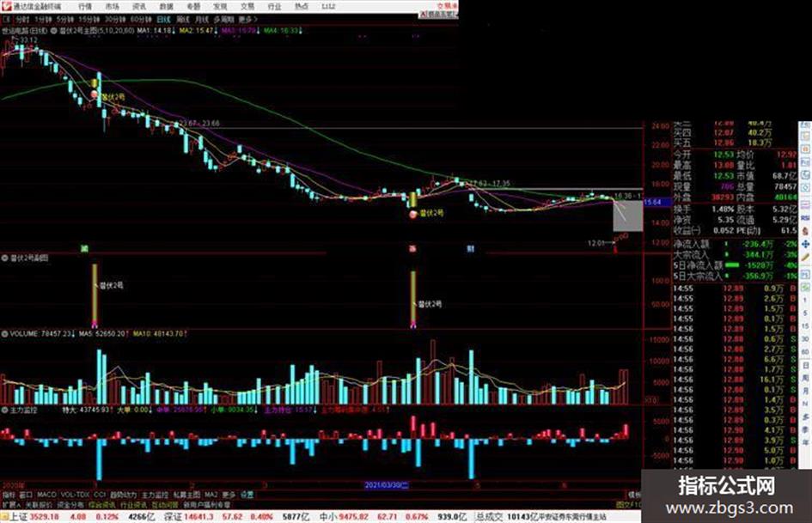812x523 pixels.
Task: Click the main chart indicator settings circle icon
Action: pos(54,31)
